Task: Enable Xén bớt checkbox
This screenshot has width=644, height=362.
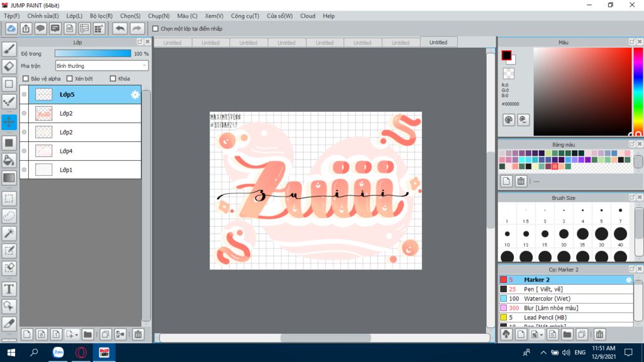Action: click(x=69, y=79)
